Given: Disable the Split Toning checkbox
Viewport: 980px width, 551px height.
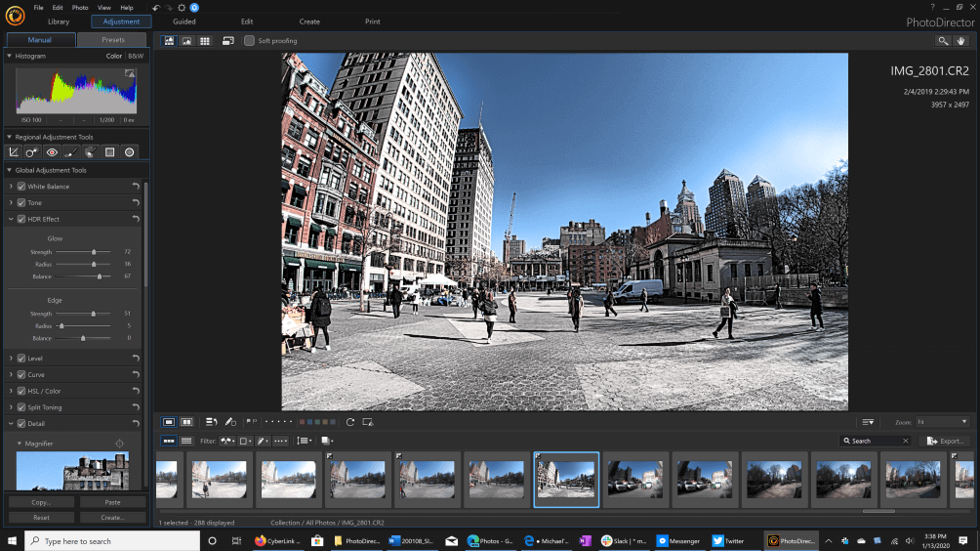Looking at the screenshot, I should click(x=21, y=407).
